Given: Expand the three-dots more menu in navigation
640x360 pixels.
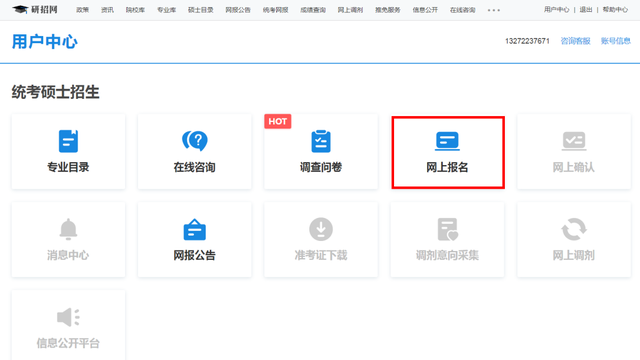Looking at the screenshot, I should tap(493, 10).
